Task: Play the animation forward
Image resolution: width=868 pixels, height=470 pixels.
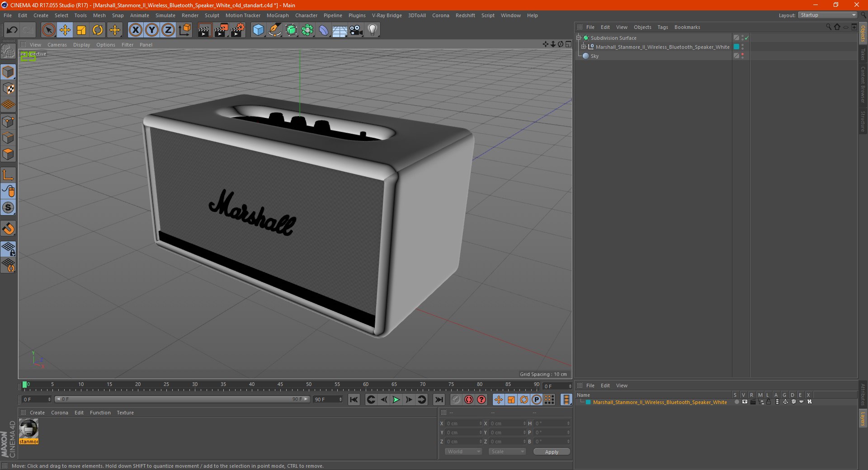Action: [x=396, y=399]
